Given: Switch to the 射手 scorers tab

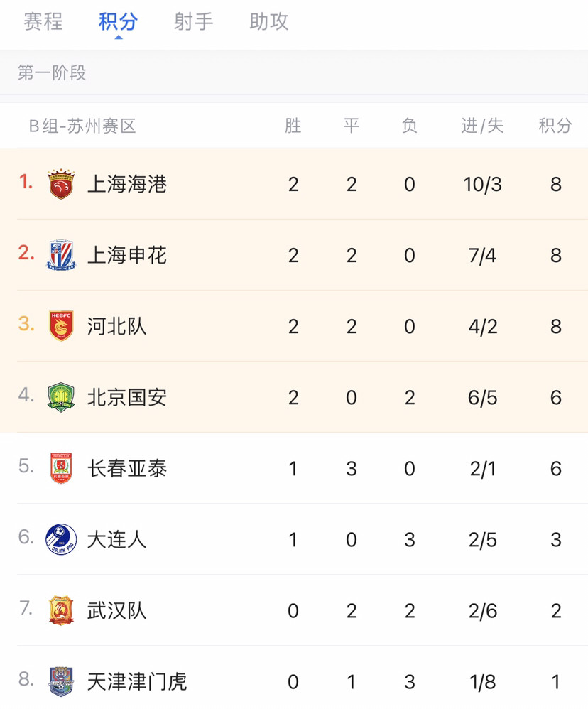Looking at the screenshot, I should [x=193, y=22].
